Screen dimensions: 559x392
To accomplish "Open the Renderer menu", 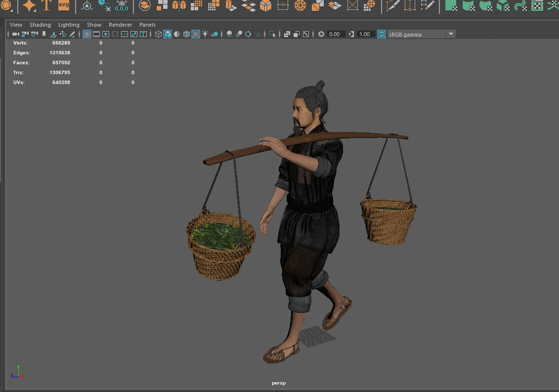I will click(120, 25).
